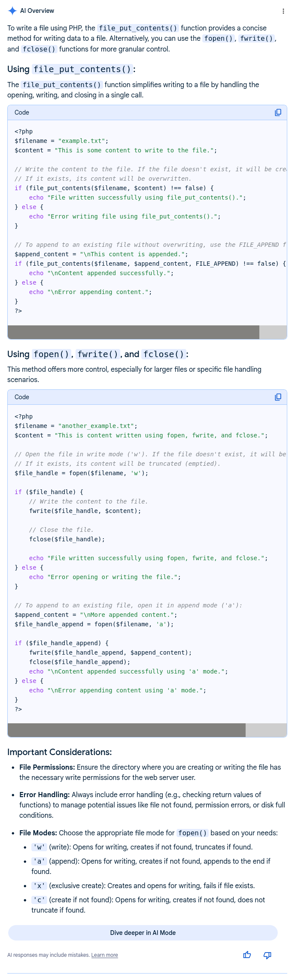Viewport: 295px width, 980px height.
Task: Open the Learn more link
Action: [104, 955]
